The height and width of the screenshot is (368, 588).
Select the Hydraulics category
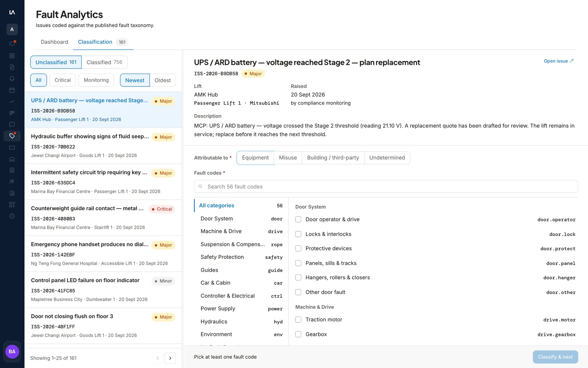240,322
